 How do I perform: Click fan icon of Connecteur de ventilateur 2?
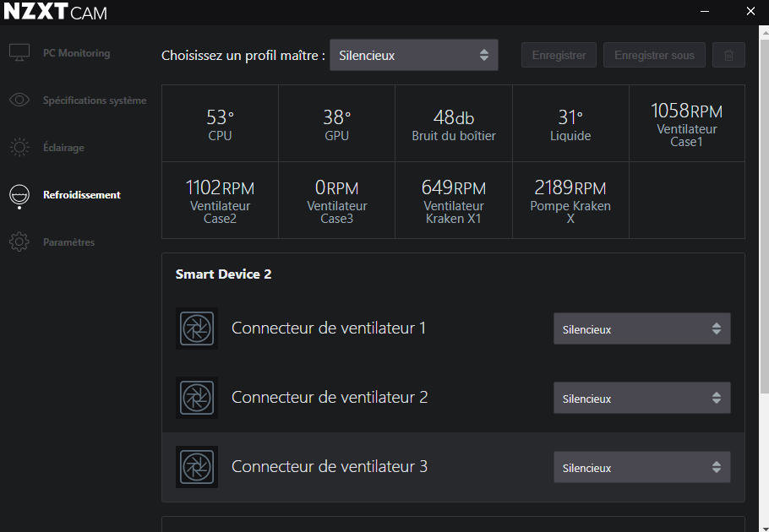(197, 397)
